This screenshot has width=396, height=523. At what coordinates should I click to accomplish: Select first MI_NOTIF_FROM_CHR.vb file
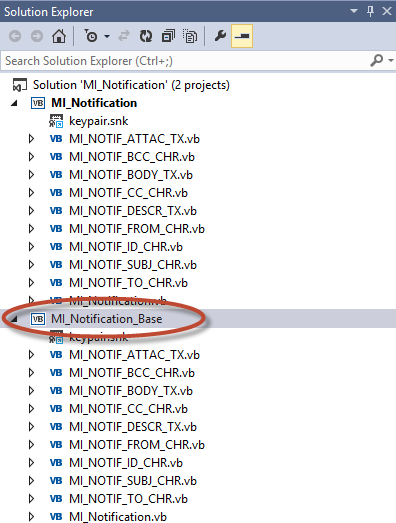click(x=137, y=229)
